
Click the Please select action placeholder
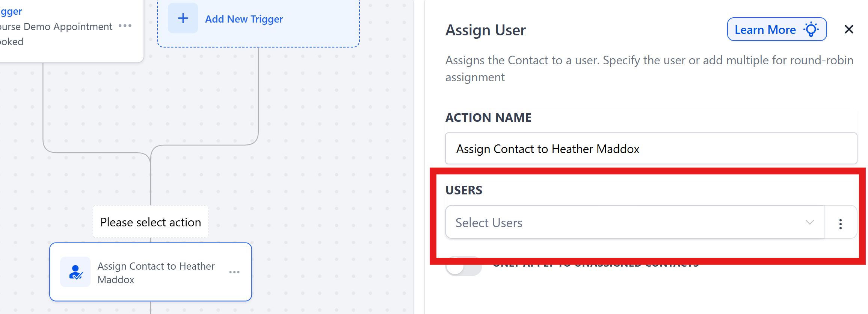150,222
